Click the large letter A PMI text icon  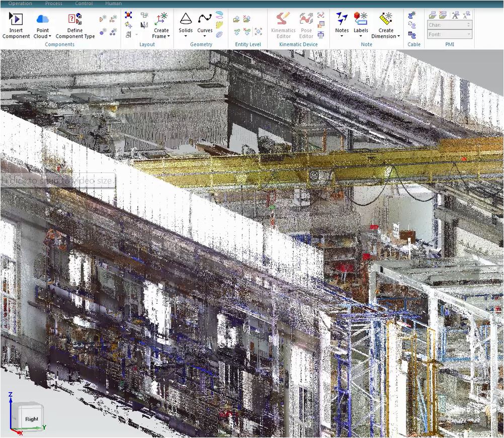pos(455,15)
